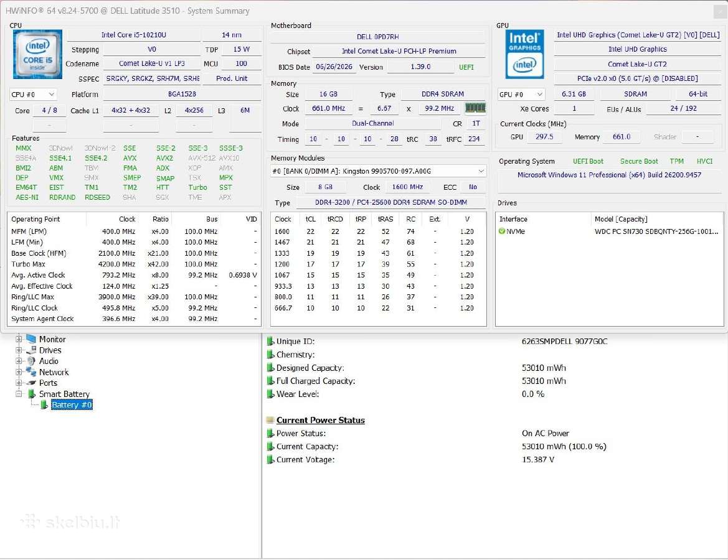Click the TPM indicator
Image resolution: width=728 pixels, height=560 pixels.
click(676, 161)
